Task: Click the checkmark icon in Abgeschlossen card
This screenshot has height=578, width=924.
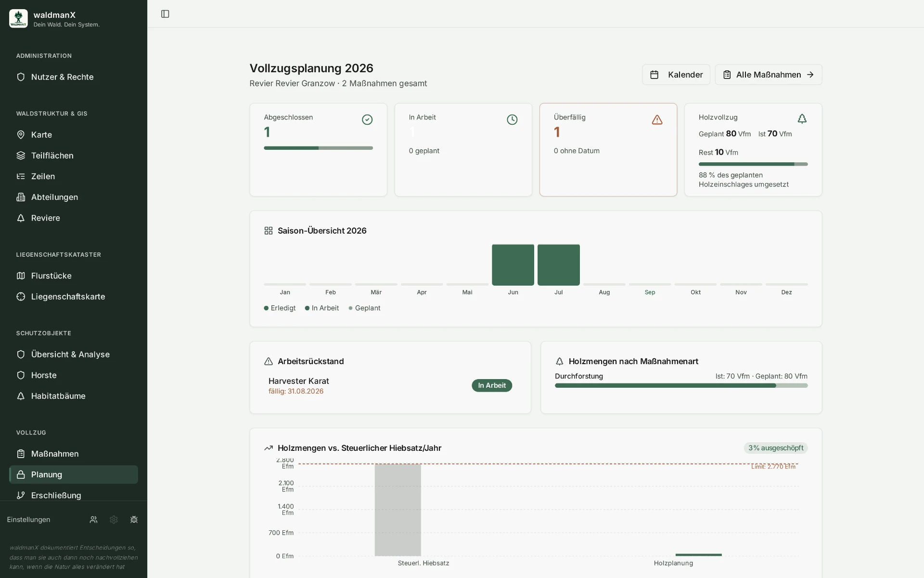Action: pyautogui.click(x=367, y=119)
